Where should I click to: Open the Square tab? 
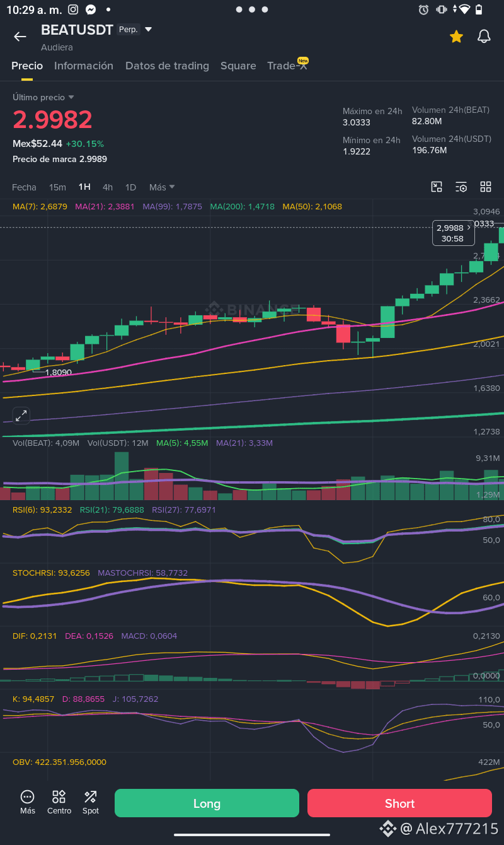click(x=238, y=66)
